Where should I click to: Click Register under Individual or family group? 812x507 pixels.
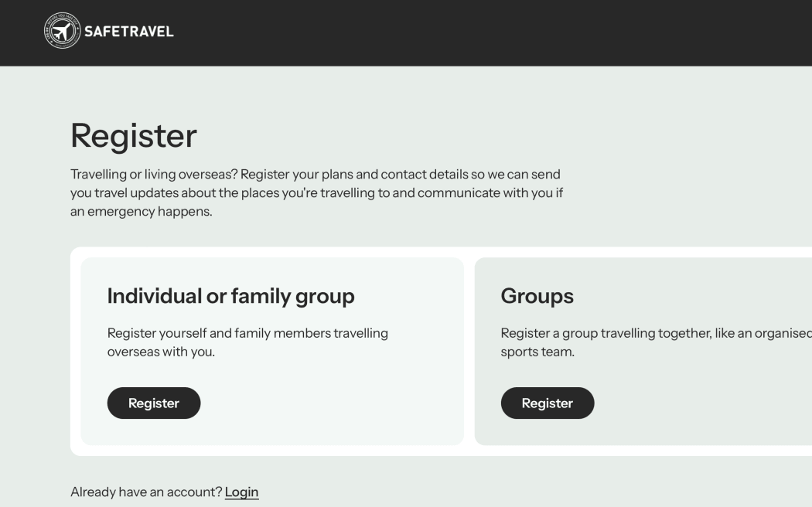point(153,403)
